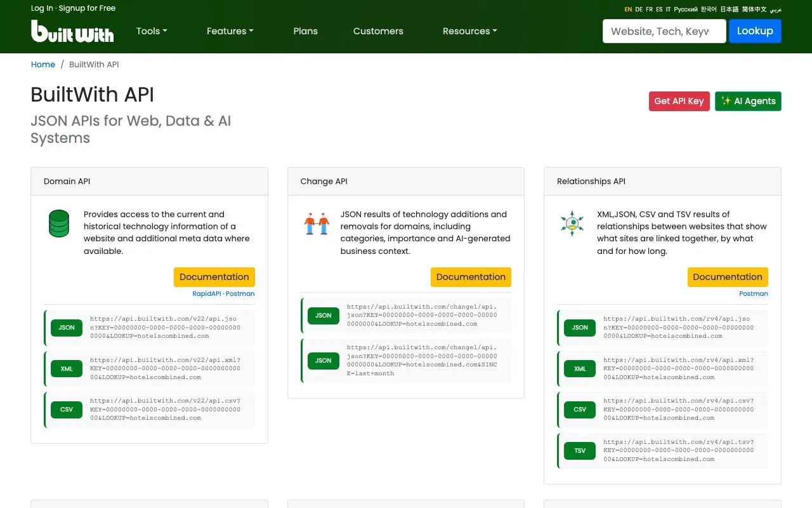Open Relationships API Documentation
This screenshot has width=812, height=508.
coord(728,277)
